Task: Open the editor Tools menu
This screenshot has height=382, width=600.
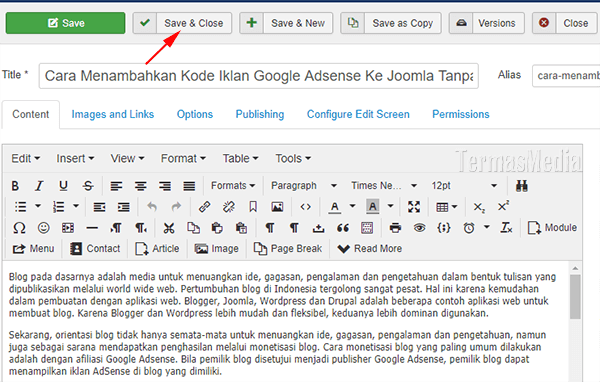Action: point(293,158)
